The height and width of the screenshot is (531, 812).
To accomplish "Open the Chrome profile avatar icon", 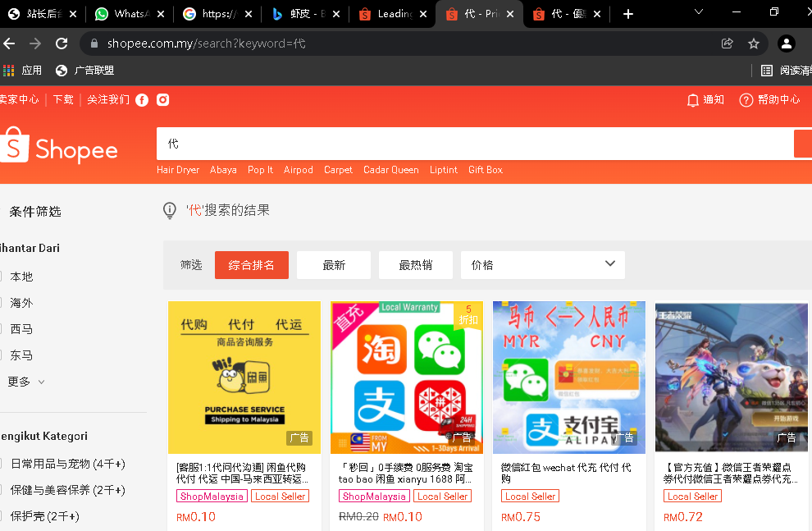I will (786, 43).
